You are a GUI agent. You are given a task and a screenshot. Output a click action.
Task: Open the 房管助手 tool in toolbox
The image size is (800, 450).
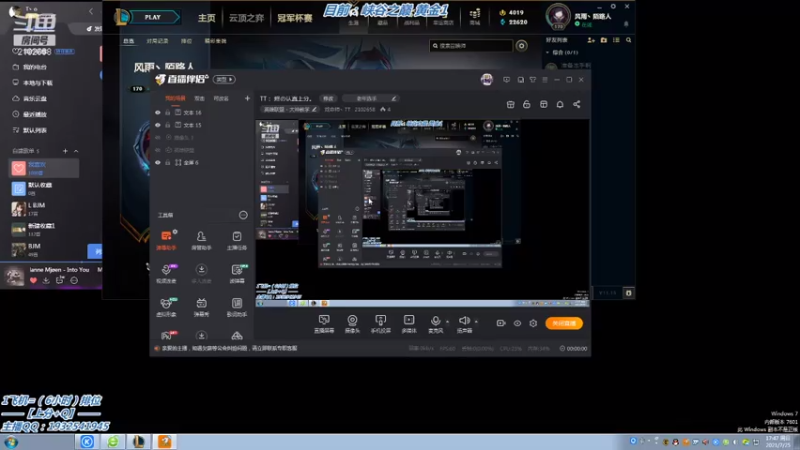coord(202,240)
